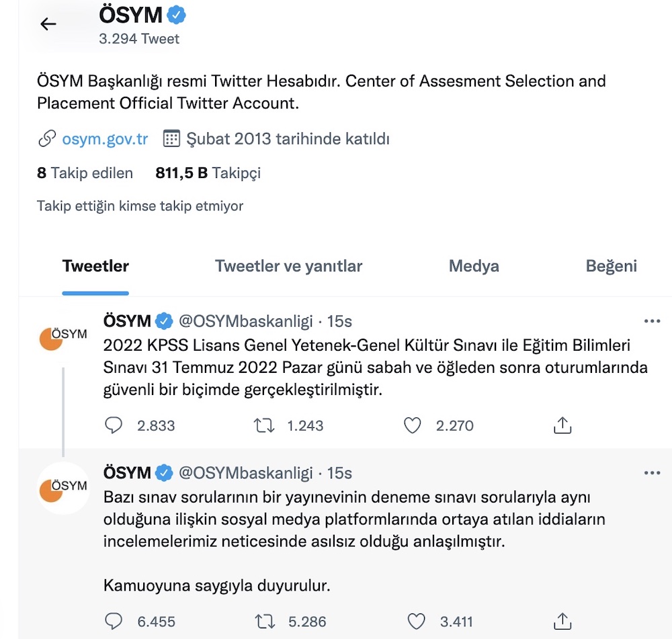
Task: Share the first KPSS tweet
Action: pos(562,425)
